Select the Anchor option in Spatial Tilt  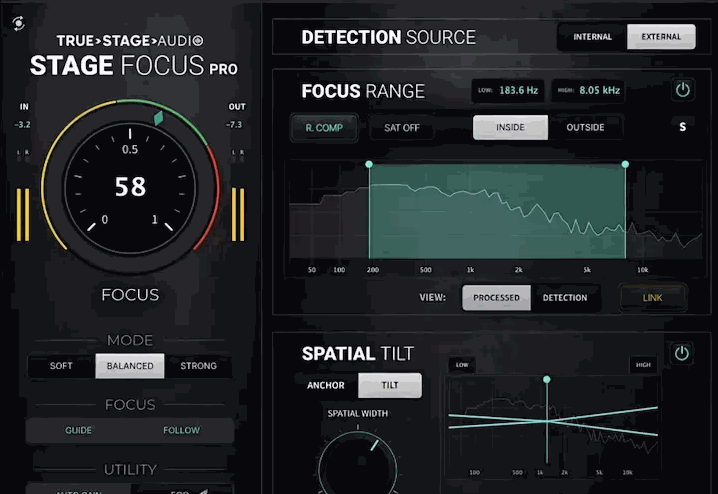coord(326,385)
